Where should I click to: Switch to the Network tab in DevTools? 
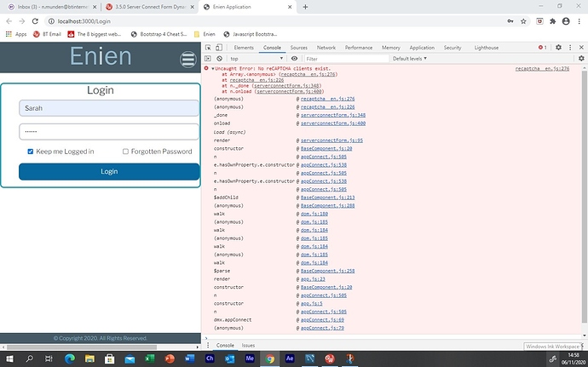click(326, 48)
